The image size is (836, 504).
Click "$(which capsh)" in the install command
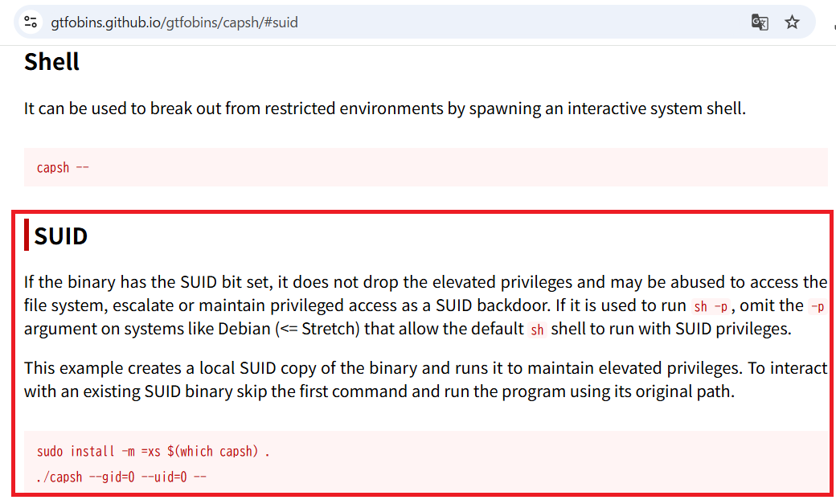(213, 452)
